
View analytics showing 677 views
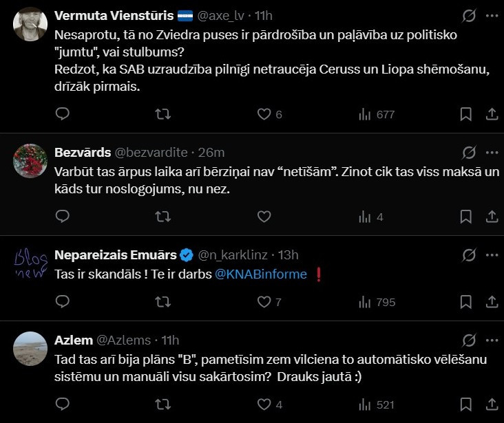(x=376, y=114)
